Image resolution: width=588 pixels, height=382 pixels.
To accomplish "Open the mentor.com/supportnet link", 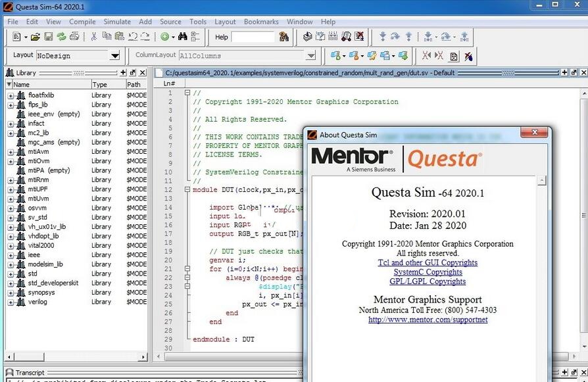I will (x=428, y=320).
